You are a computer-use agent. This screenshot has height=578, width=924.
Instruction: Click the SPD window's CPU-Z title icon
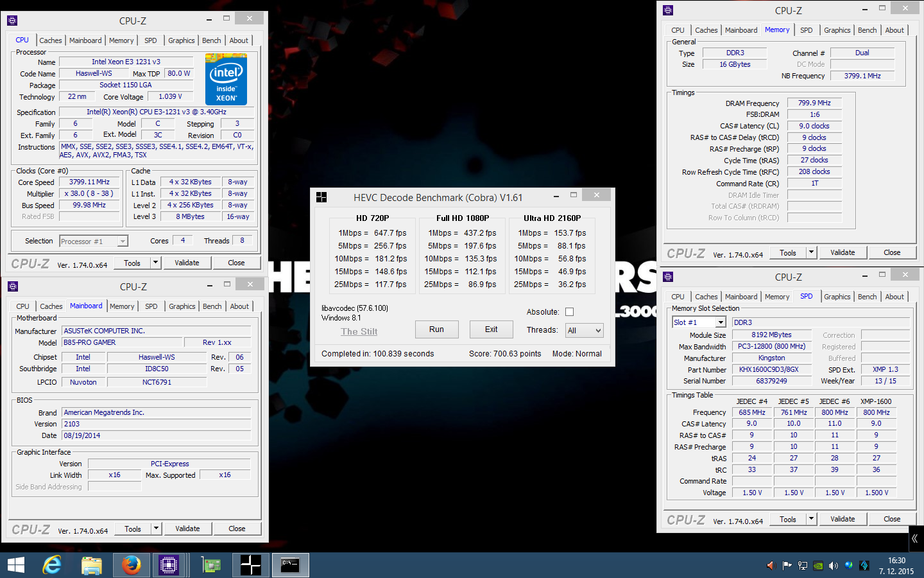point(668,277)
